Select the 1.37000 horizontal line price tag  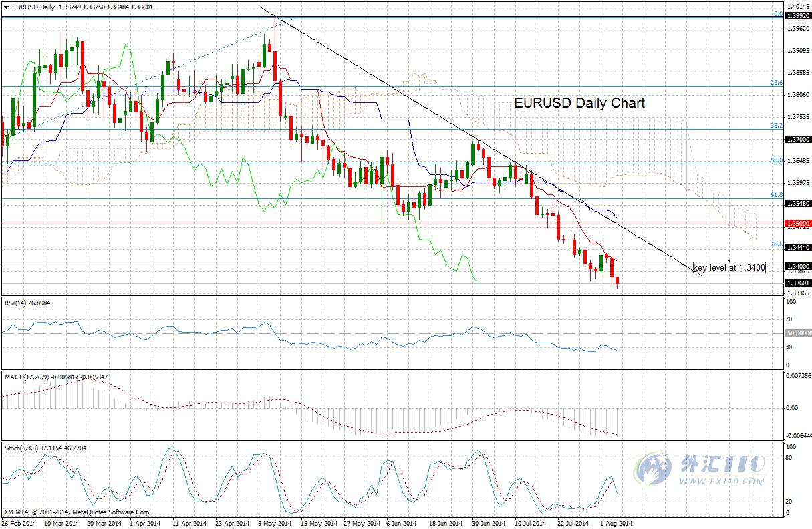coord(798,139)
